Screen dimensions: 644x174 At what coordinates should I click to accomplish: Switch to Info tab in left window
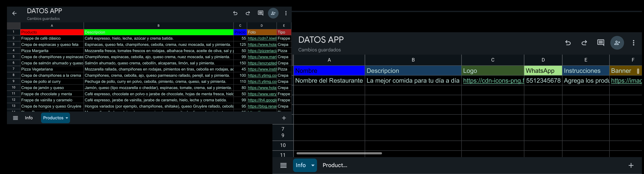pos(29,118)
